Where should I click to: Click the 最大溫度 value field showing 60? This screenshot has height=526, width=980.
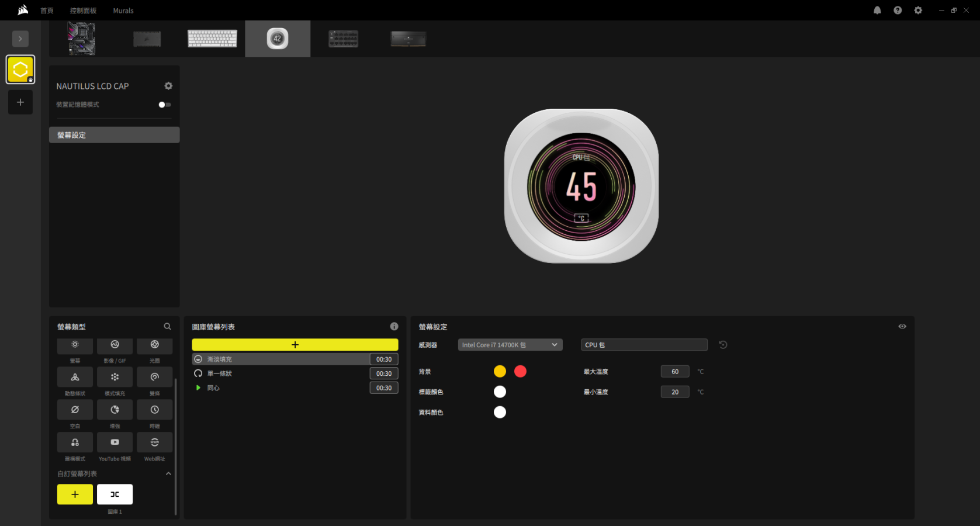(675, 372)
